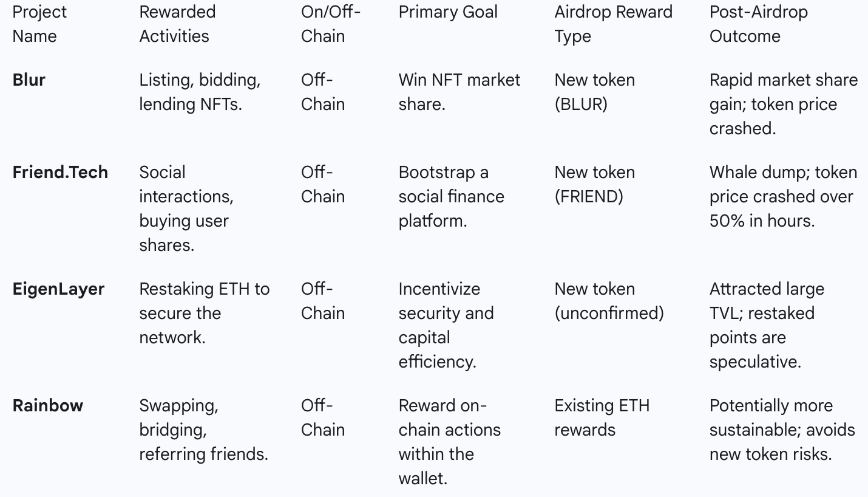
Task: Select the 'Attracted large TVL' outcome cell
Action: (767, 326)
